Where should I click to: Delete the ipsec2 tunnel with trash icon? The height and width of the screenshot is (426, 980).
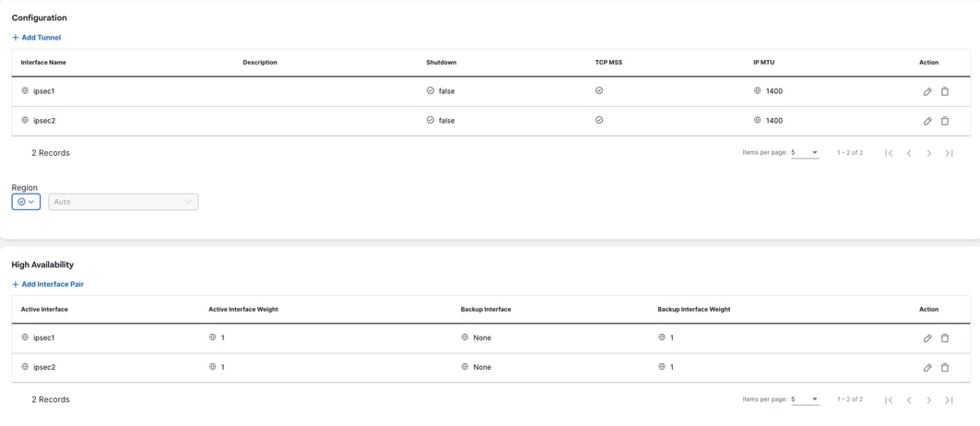(945, 121)
